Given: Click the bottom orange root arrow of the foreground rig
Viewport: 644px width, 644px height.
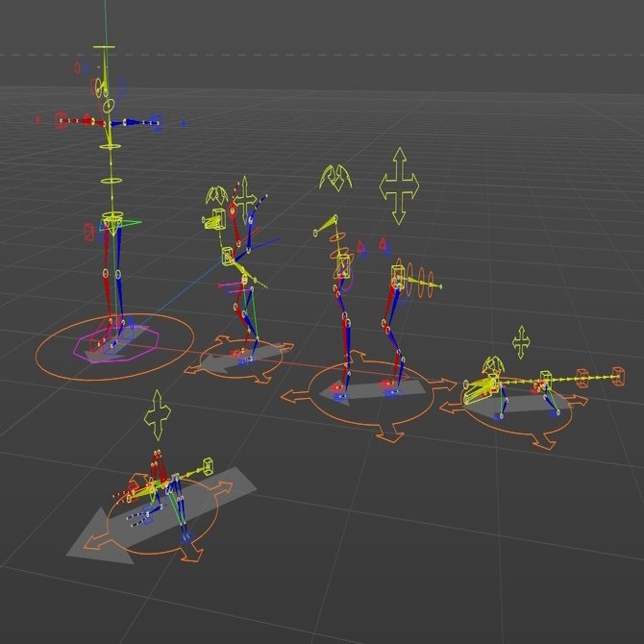Looking at the screenshot, I should [x=191, y=555].
